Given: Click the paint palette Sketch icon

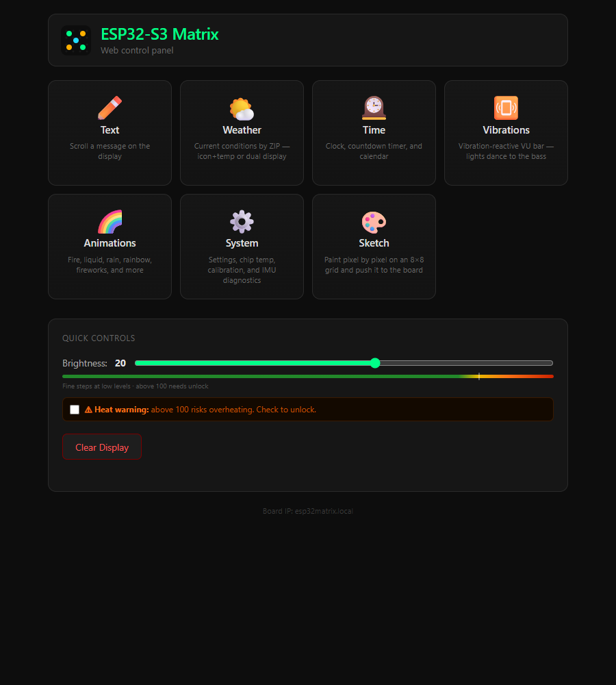Looking at the screenshot, I should [x=374, y=221].
